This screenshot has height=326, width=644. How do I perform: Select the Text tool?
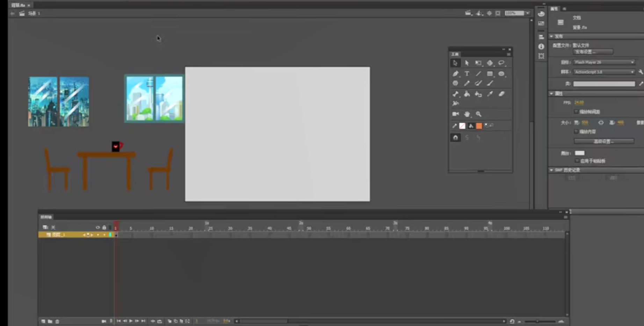point(467,74)
